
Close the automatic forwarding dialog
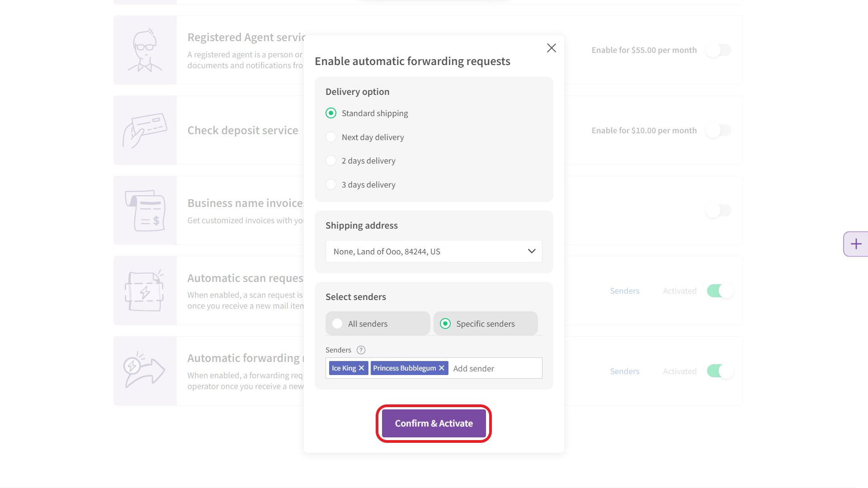pyautogui.click(x=551, y=48)
